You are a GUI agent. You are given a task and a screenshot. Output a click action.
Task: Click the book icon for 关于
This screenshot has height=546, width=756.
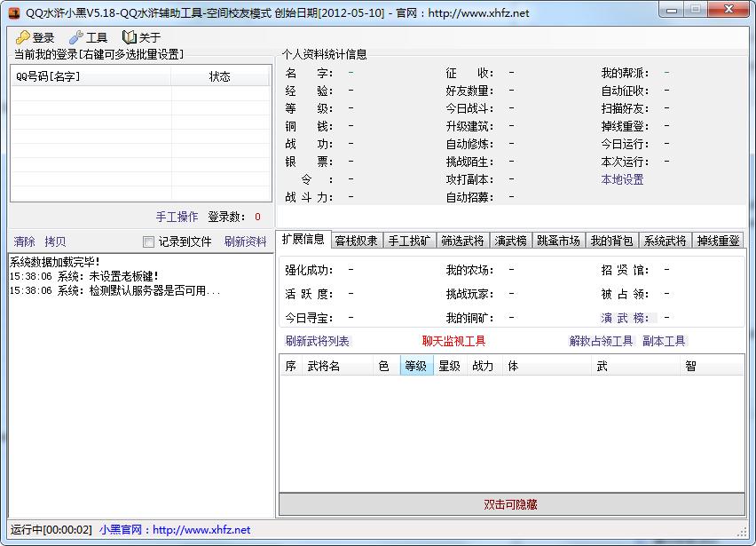pyautogui.click(x=129, y=37)
